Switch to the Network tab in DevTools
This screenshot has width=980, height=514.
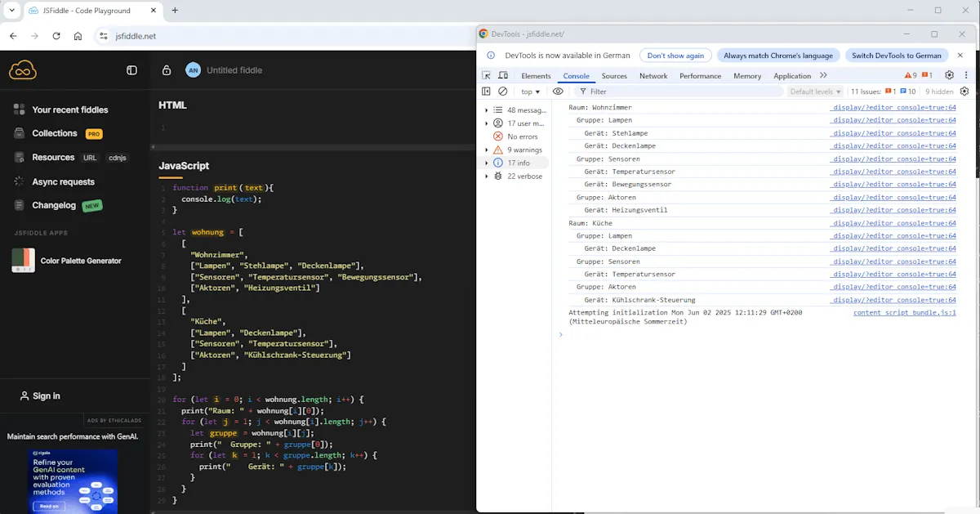tap(653, 75)
